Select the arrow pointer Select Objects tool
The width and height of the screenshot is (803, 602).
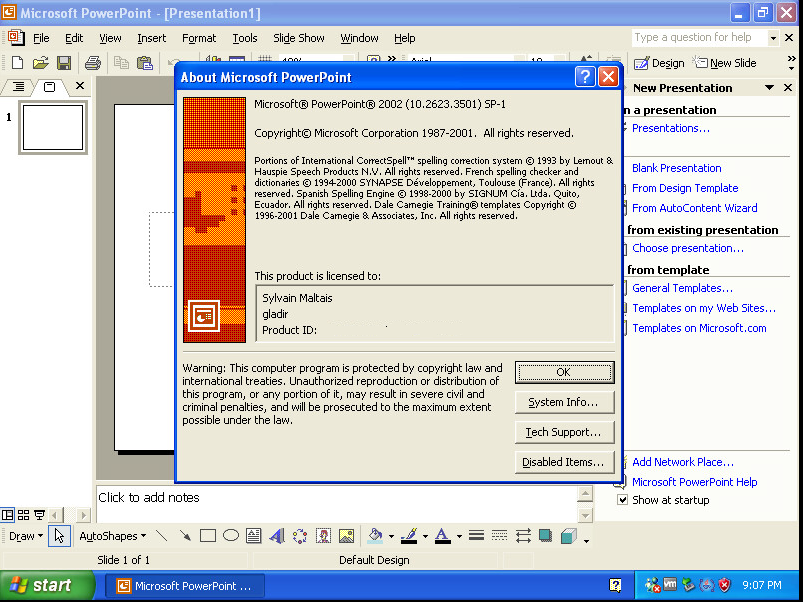tap(59, 536)
